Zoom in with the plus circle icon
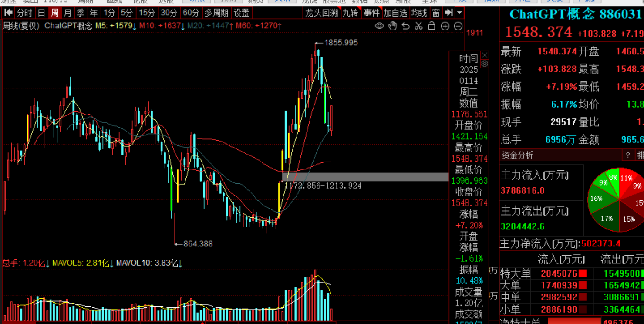644x324 pixels. click(445, 26)
